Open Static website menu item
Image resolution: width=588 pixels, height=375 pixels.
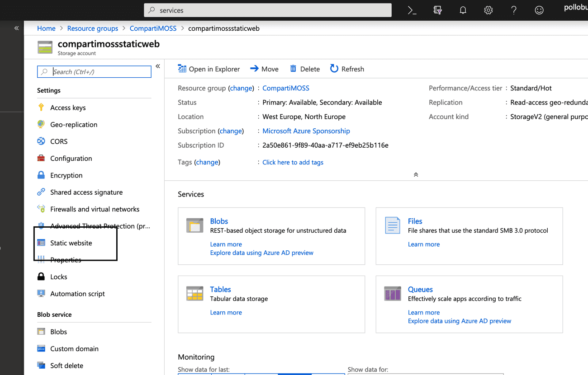[x=71, y=243]
